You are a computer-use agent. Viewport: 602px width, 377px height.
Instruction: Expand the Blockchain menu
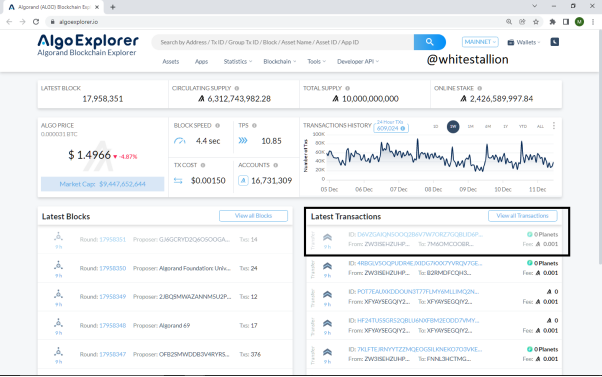click(x=280, y=61)
